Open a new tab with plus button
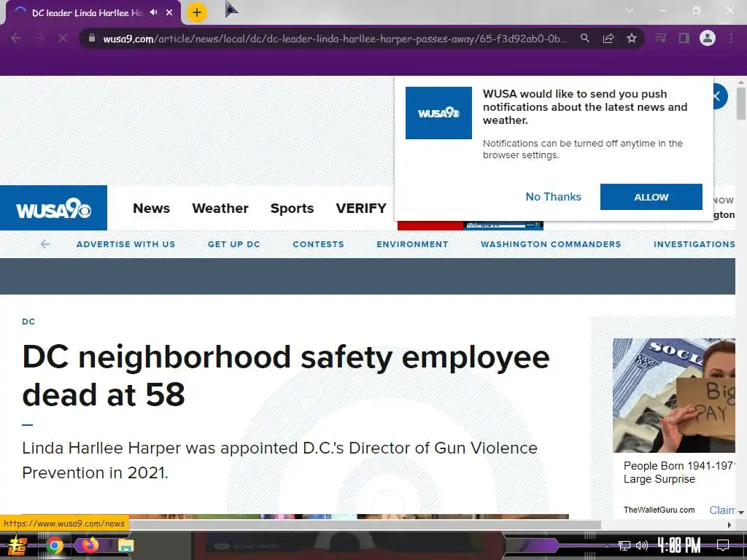 click(x=197, y=12)
